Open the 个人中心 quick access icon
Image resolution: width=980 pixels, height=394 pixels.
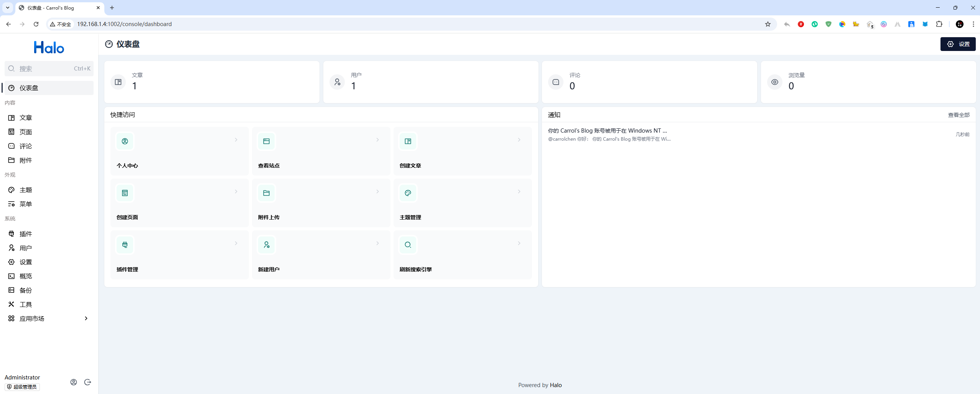[125, 141]
